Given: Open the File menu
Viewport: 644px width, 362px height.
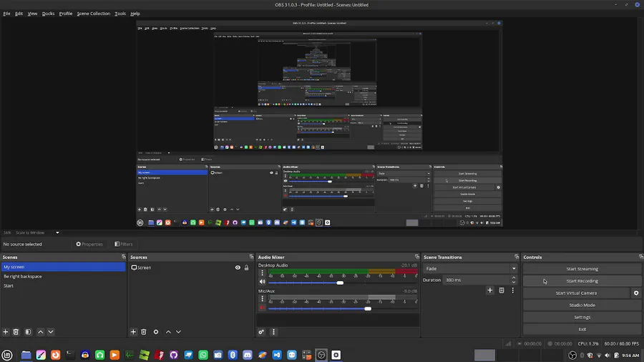Looking at the screenshot, I should (x=6, y=14).
